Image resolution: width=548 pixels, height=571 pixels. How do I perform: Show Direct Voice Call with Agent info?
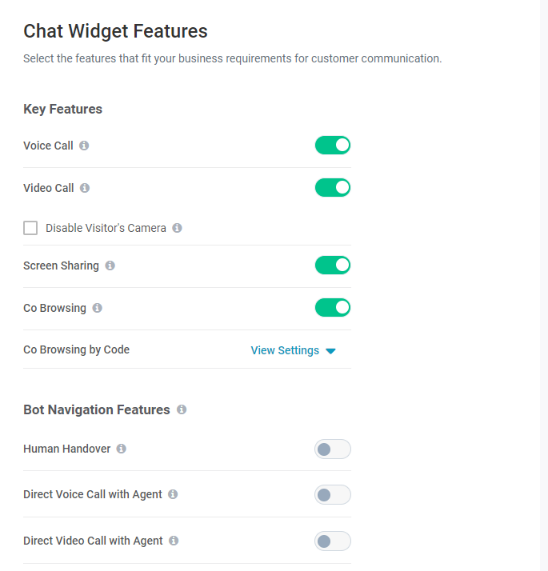click(173, 495)
